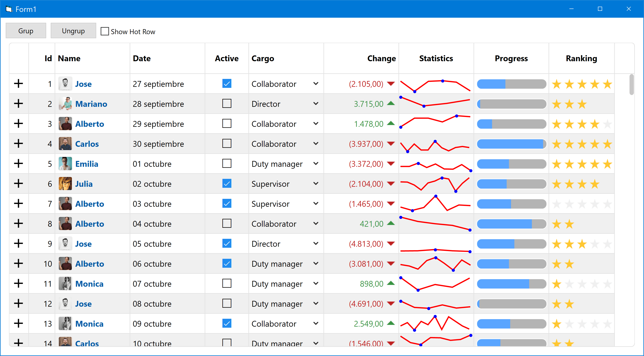Click Emilia's avatar photo
Viewport: 644px width, 356px height.
tap(65, 164)
